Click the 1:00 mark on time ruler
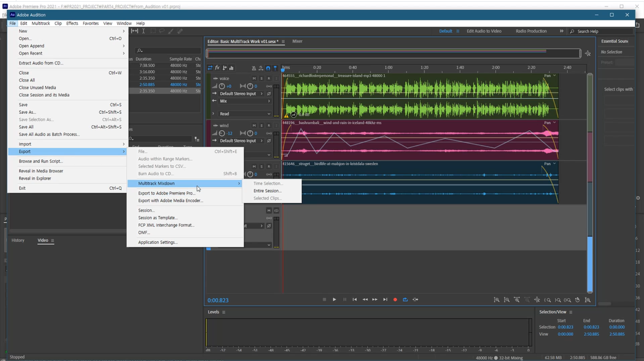The image size is (644, 361). tap(388, 67)
